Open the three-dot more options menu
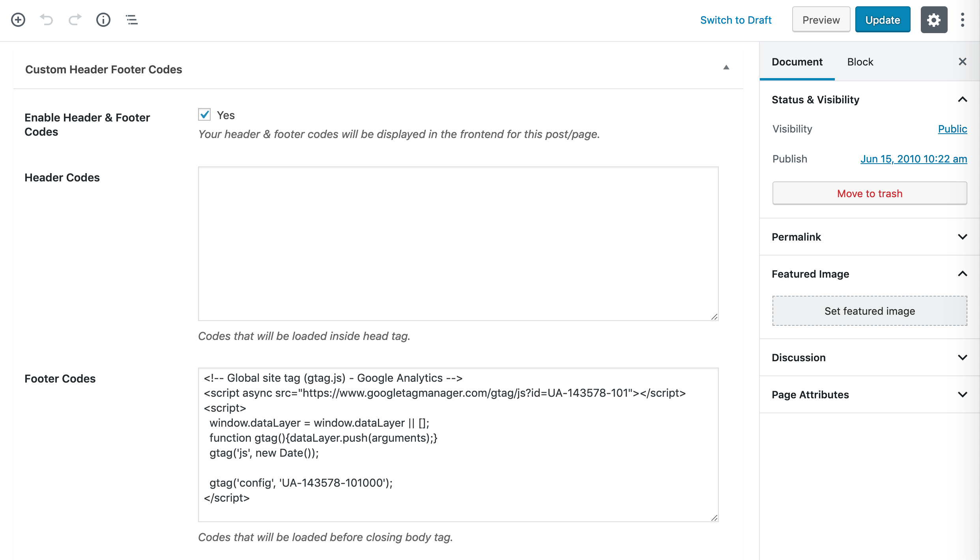980x560 pixels. (x=963, y=20)
